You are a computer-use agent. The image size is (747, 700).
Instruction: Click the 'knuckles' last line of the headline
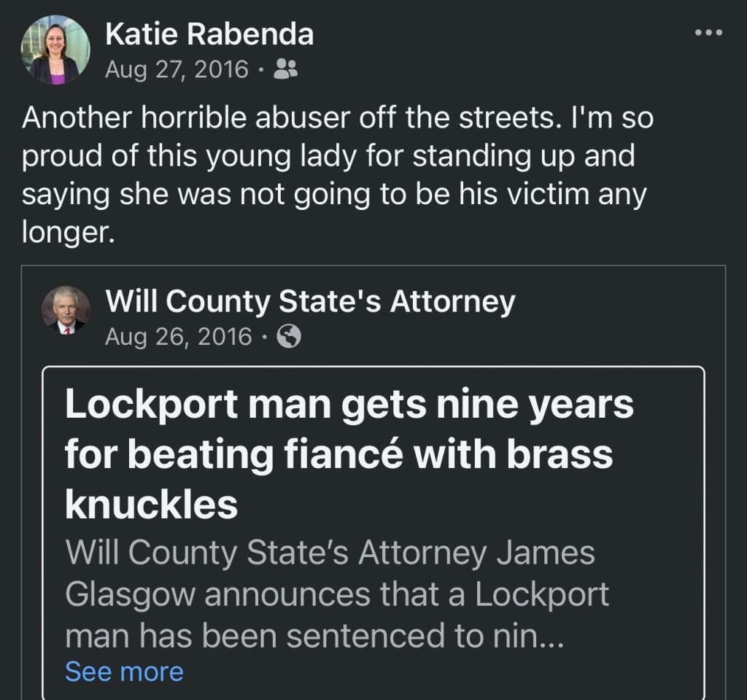(152, 503)
